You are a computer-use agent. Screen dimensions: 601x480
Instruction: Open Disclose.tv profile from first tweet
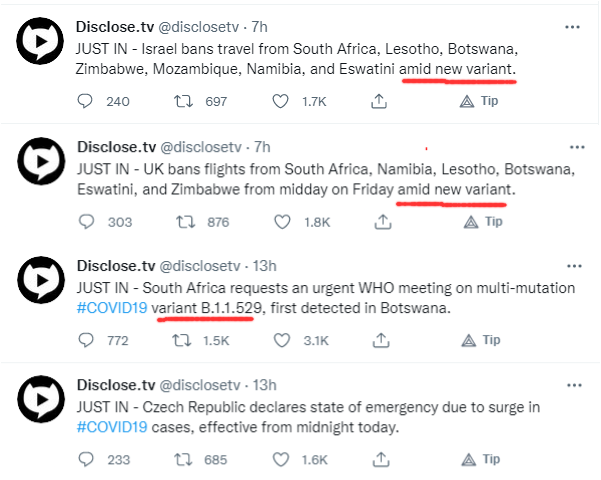point(115,27)
